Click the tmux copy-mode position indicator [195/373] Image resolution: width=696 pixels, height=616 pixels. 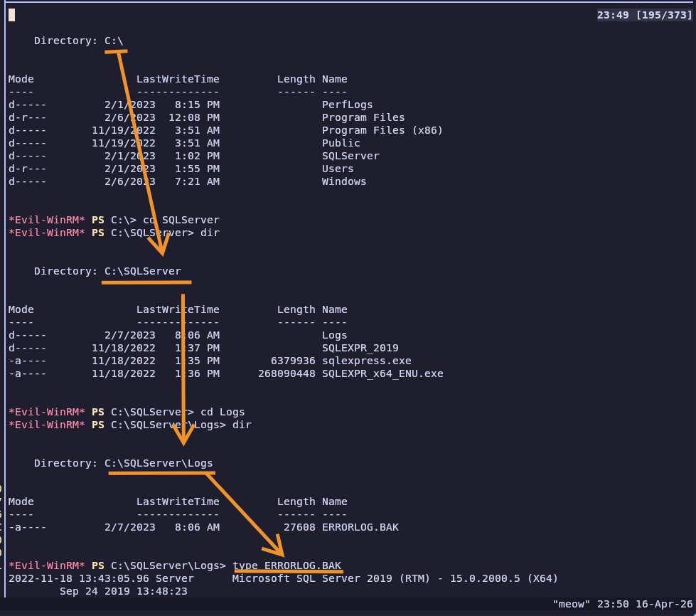[x=663, y=15]
